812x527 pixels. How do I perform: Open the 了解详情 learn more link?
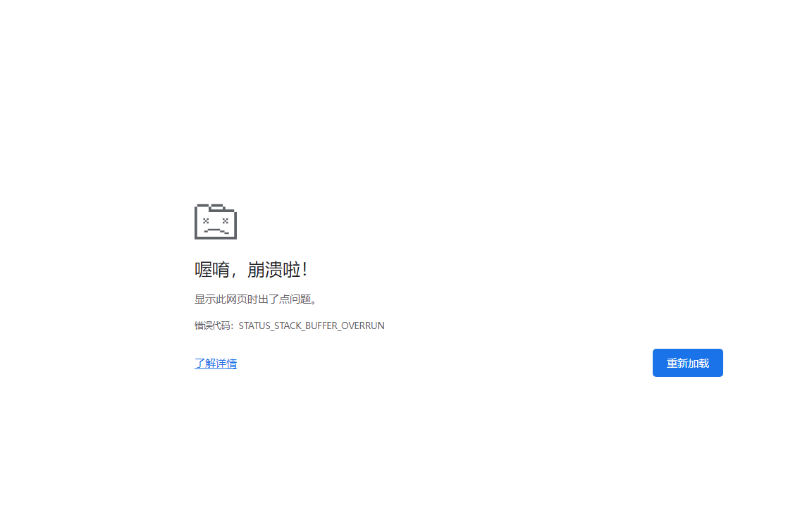click(216, 364)
